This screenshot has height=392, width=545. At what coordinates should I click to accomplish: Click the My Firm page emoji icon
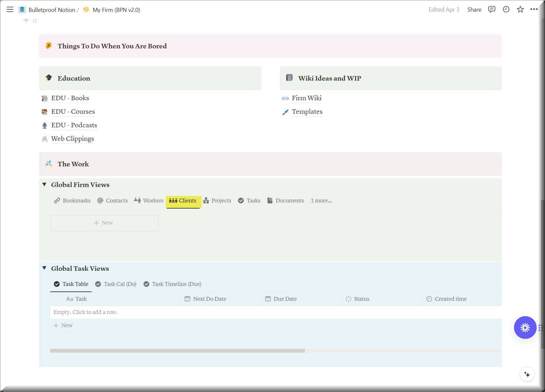(x=86, y=10)
